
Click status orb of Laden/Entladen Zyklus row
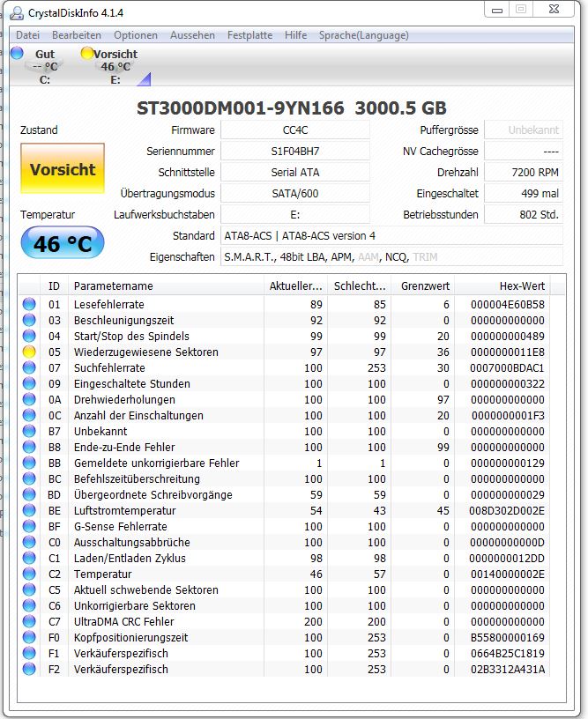[x=29, y=558]
